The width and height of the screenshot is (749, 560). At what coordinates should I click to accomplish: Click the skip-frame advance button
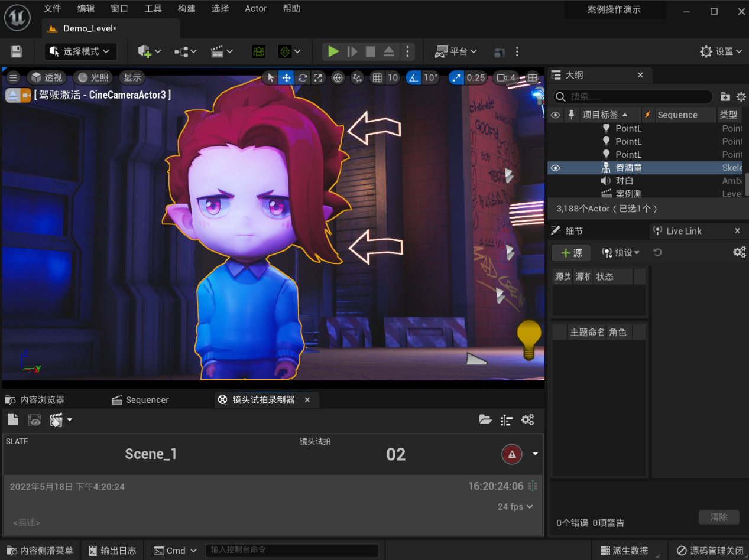tap(352, 51)
